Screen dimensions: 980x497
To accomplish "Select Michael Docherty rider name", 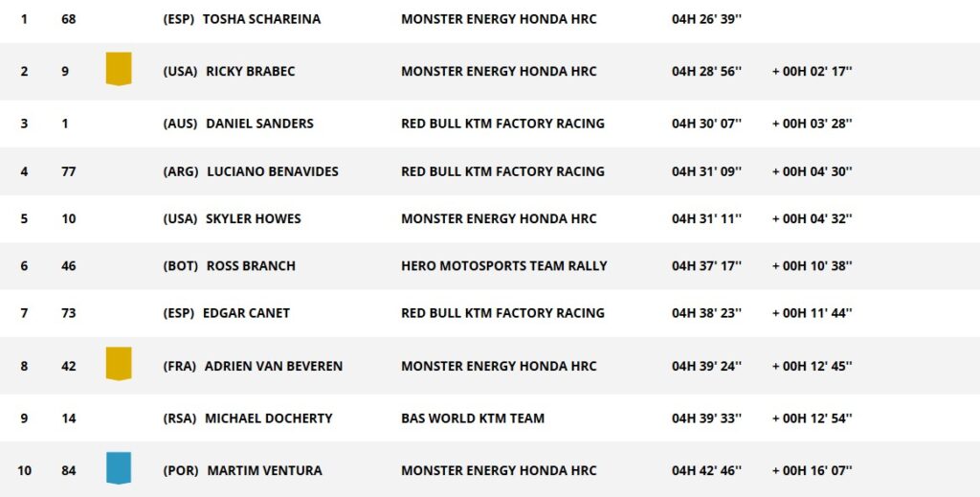I will 269,418.
